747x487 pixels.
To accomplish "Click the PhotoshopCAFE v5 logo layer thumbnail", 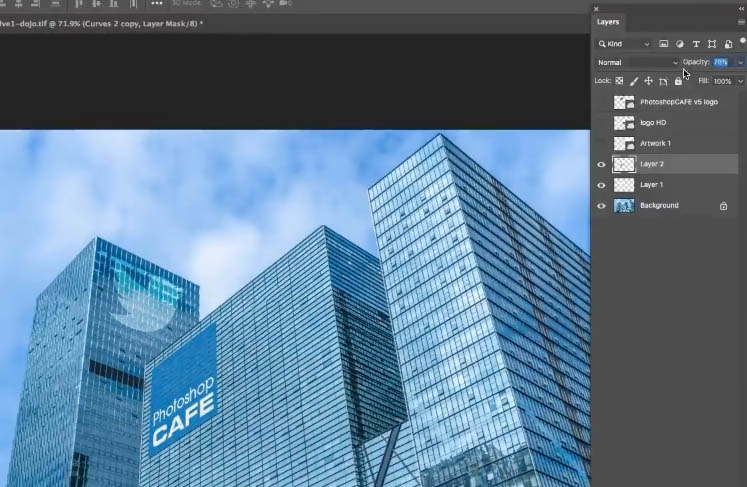I will point(624,102).
